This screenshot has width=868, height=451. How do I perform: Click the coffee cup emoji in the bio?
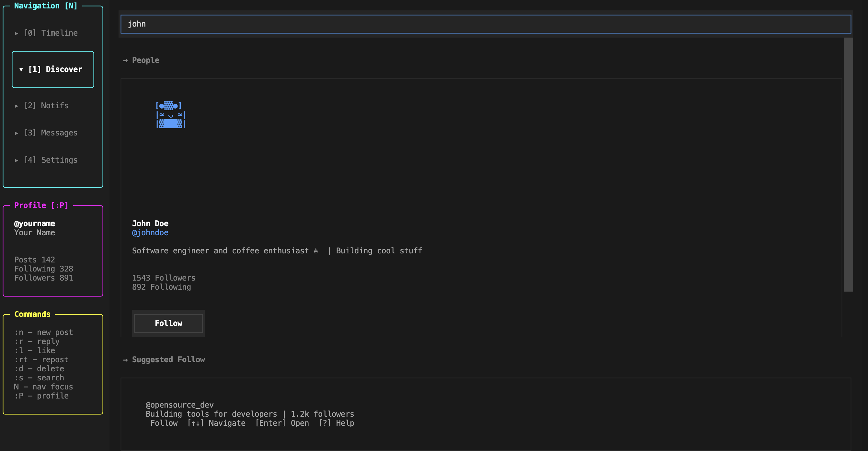point(316,251)
